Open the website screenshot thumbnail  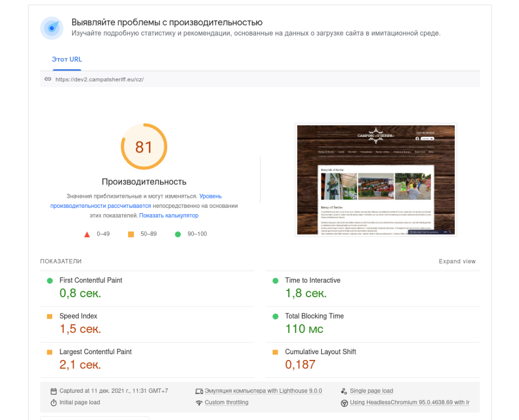click(x=376, y=180)
